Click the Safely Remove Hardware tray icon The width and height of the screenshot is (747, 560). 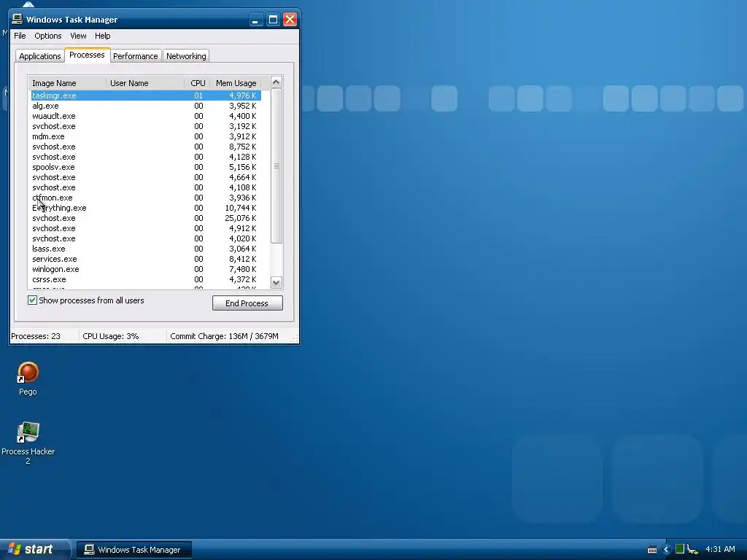(692, 550)
